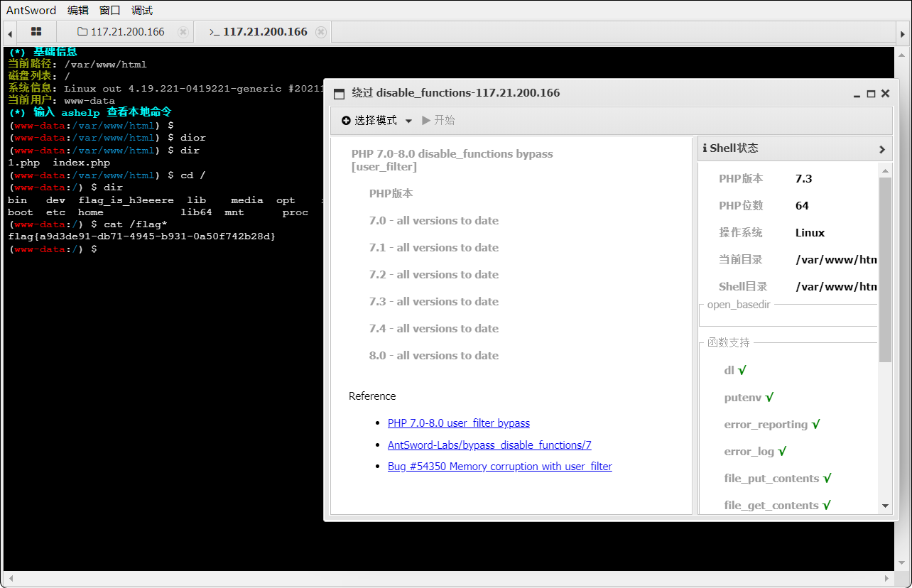Open the 调试 menu

coord(141,10)
